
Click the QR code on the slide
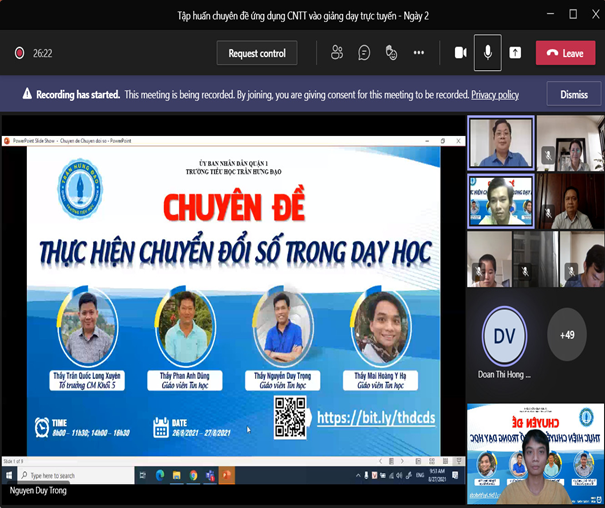(291, 417)
